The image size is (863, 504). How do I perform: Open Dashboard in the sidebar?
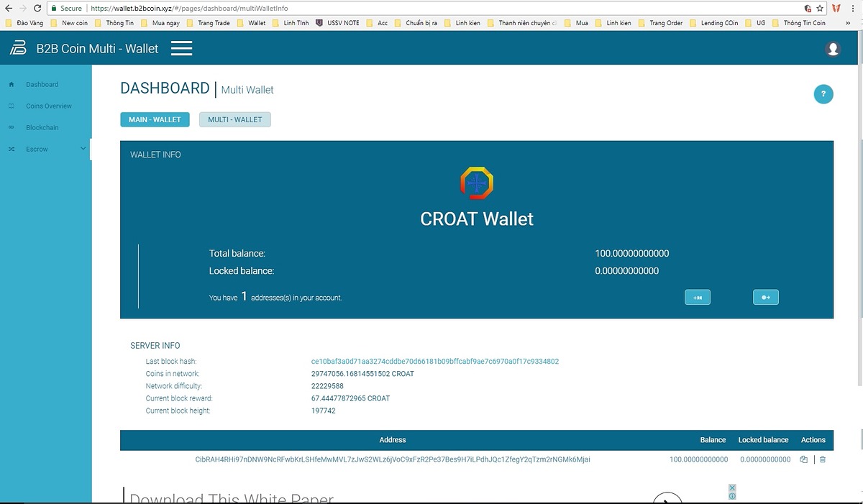click(42, 84)
